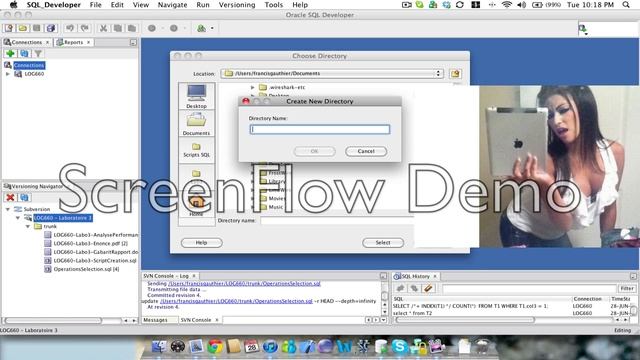
Task: Click horizontal scrollbar in Versioning Navigator
Action: coord(53,320)
